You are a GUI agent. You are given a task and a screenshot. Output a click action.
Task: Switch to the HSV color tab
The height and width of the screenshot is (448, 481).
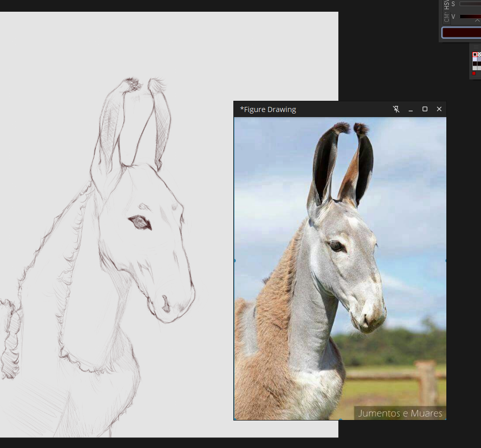pos(447,5)
